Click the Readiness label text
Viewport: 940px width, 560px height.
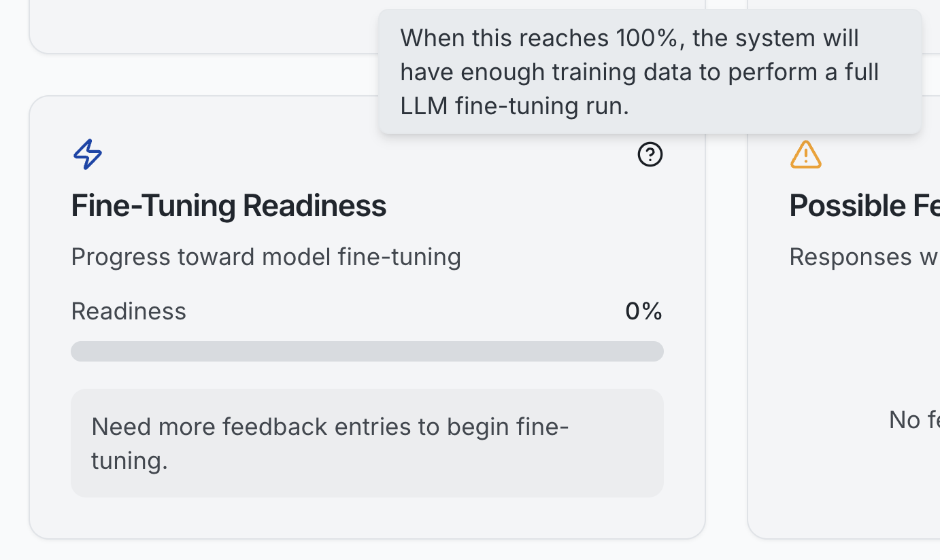pos(129,311)
